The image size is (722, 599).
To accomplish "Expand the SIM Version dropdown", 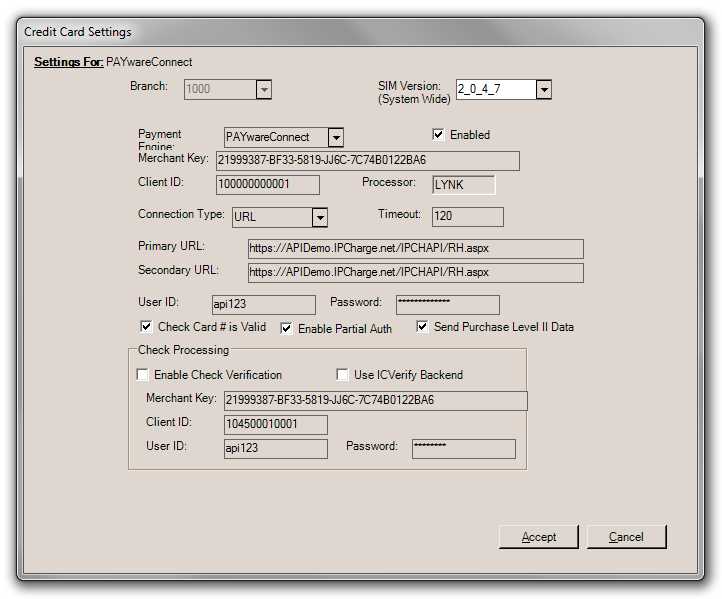I will 544,89.
